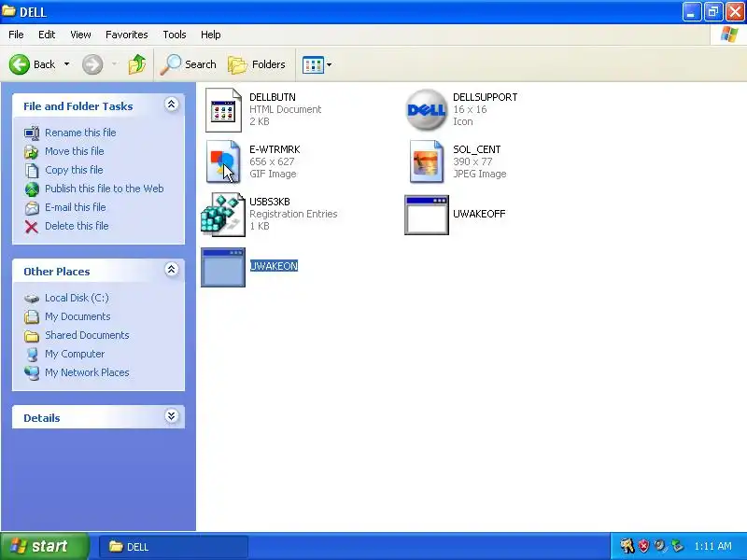This screenshot has width=747, height=560.
Task: Open the View menu
Action: click(x=80, y=35)
